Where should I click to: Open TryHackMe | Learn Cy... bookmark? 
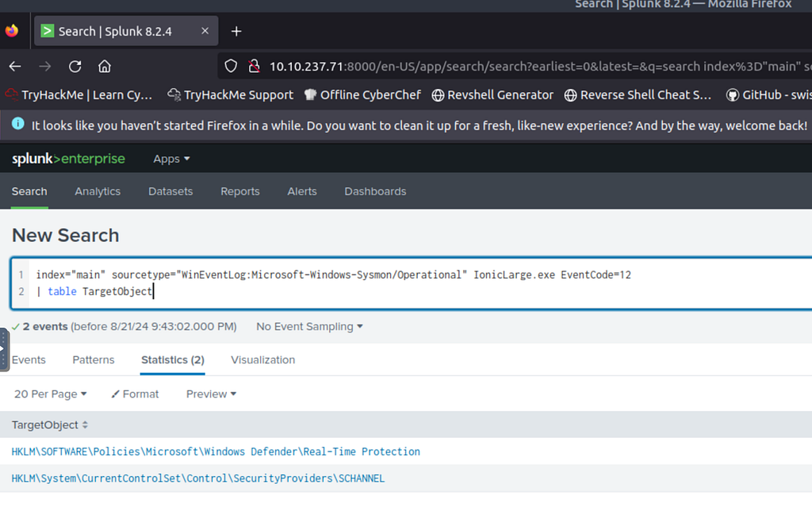pyautogui.click(x=79, y=95)
